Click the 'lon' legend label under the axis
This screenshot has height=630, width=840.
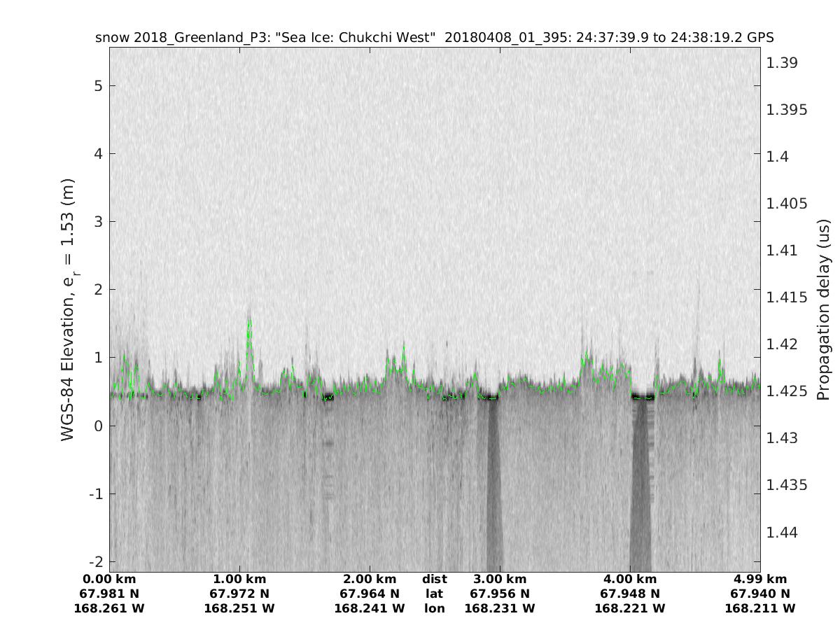[x=434, y=608]
